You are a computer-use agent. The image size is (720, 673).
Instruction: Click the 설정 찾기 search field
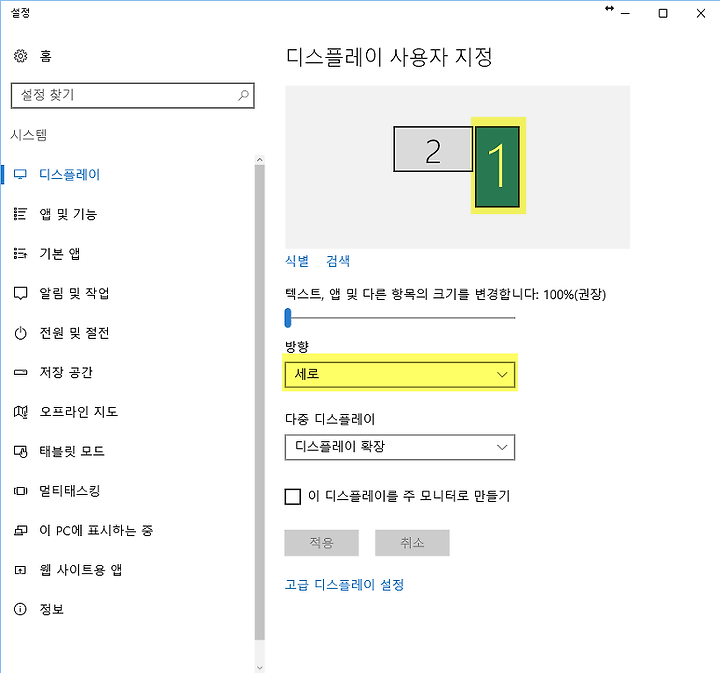click(133, 95)
